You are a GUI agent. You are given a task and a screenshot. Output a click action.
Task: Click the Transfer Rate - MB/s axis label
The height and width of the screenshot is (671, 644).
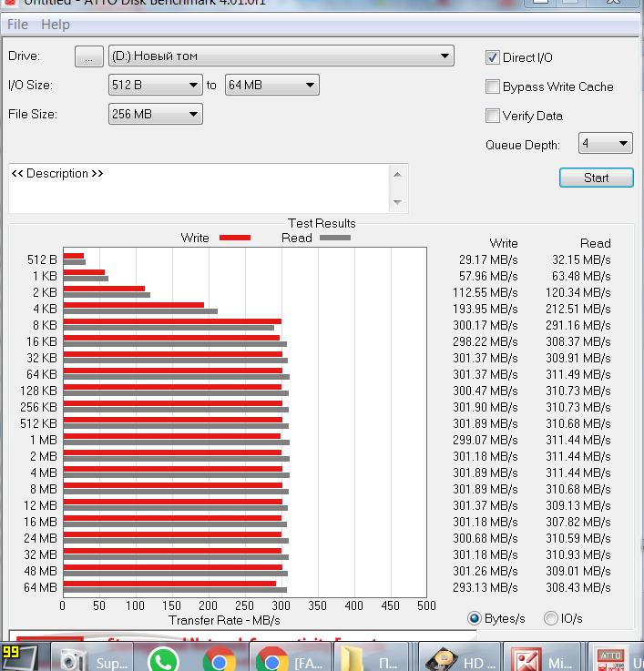tap(224, 620)
